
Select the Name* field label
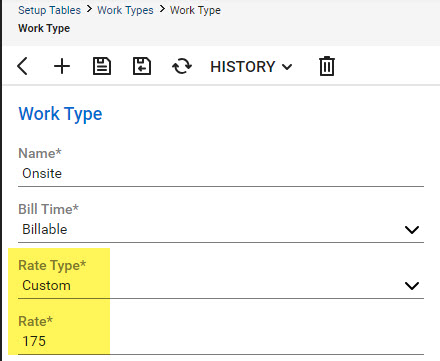coord(40,153)
